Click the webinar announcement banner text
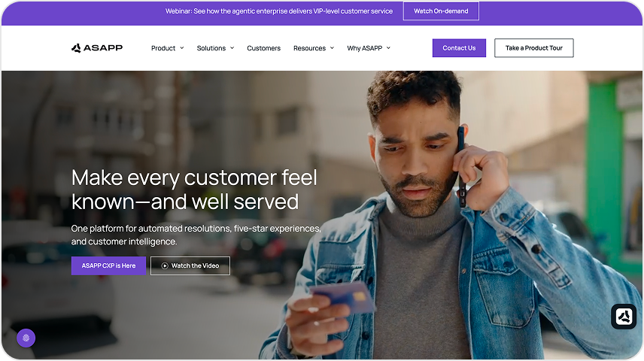Screen dimensions: 644x361 [x=279, y=11]
